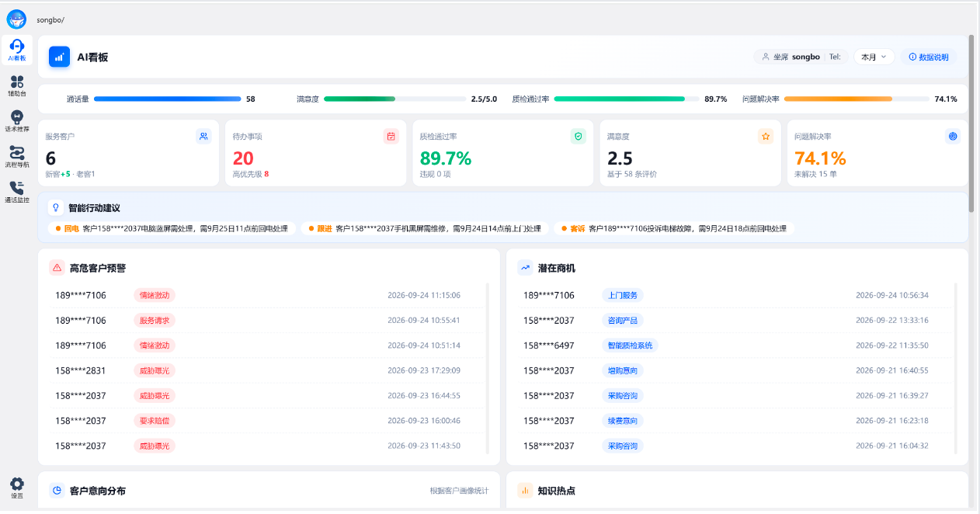Click the lightbulb icon beside 智能行动建议
The height and width of the screenshot is (514, 980).
[55, 208]
